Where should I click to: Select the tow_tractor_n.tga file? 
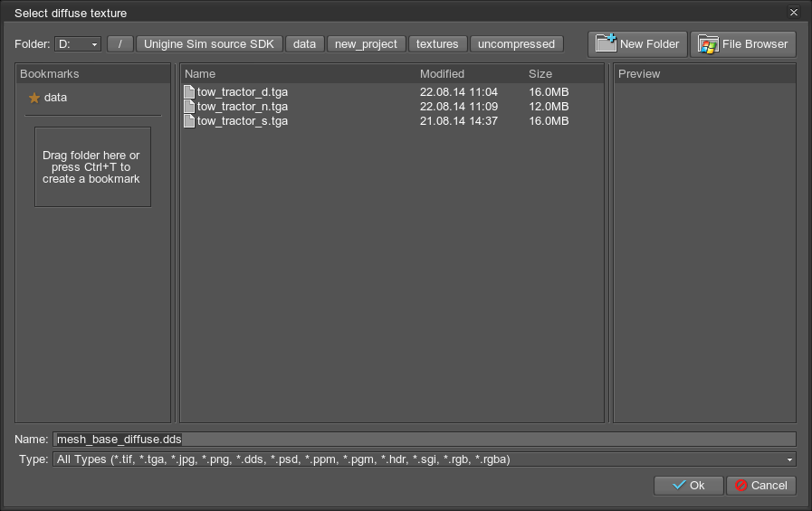click(243, 107)
